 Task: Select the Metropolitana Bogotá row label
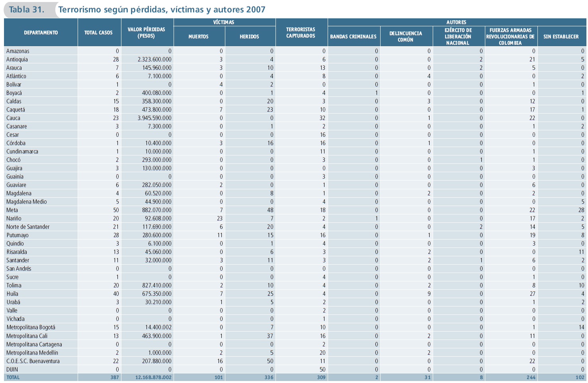tap(31, 327)
